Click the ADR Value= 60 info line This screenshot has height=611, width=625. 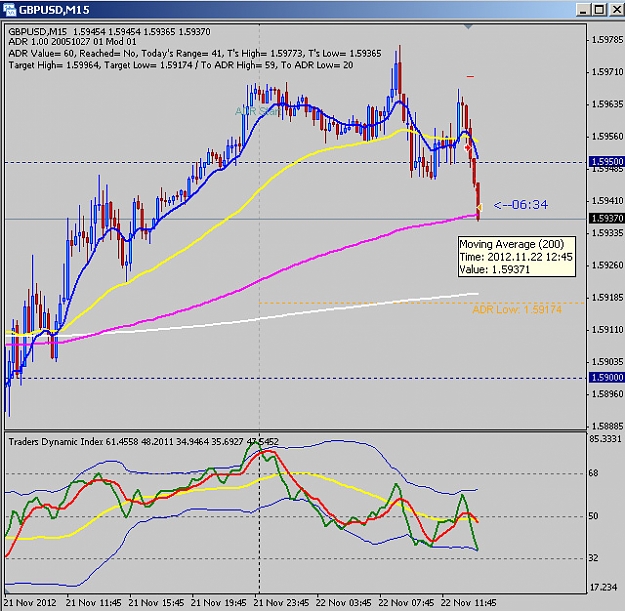pos(195,53)
